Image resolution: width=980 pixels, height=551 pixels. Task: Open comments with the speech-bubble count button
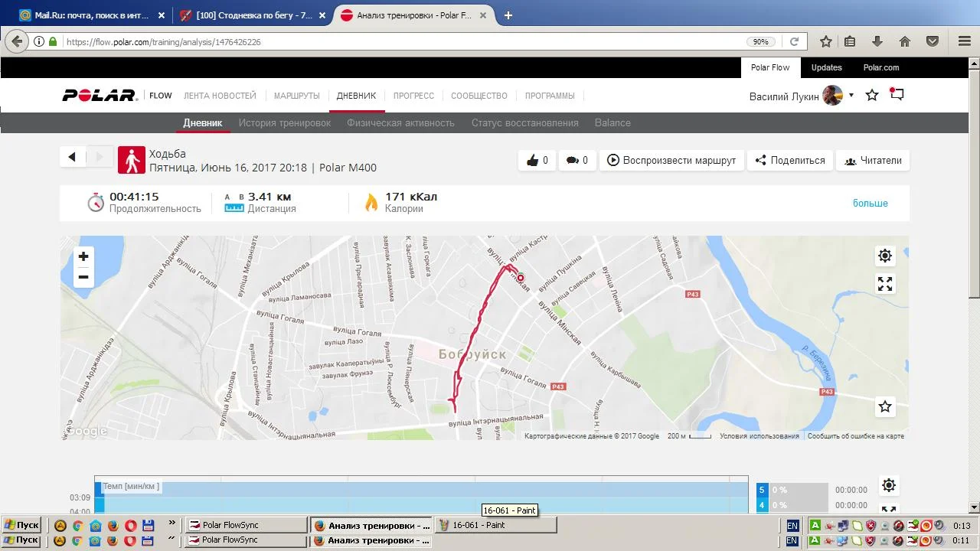577,160
